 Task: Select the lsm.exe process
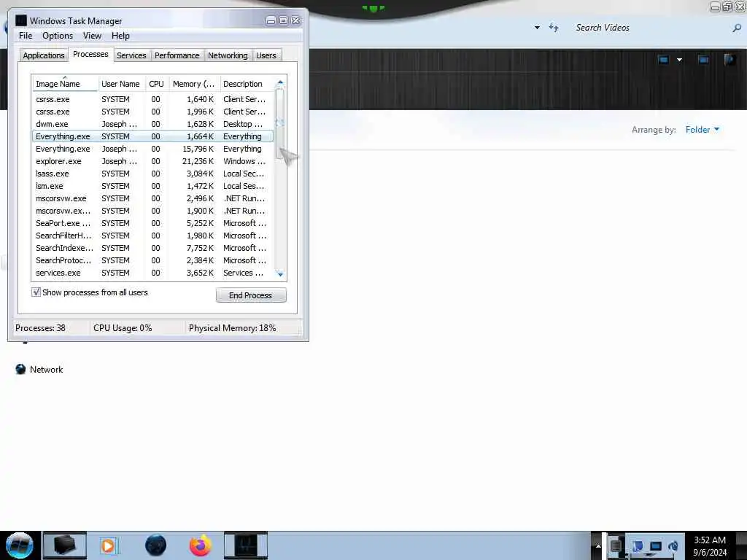[x=152, y=186]
